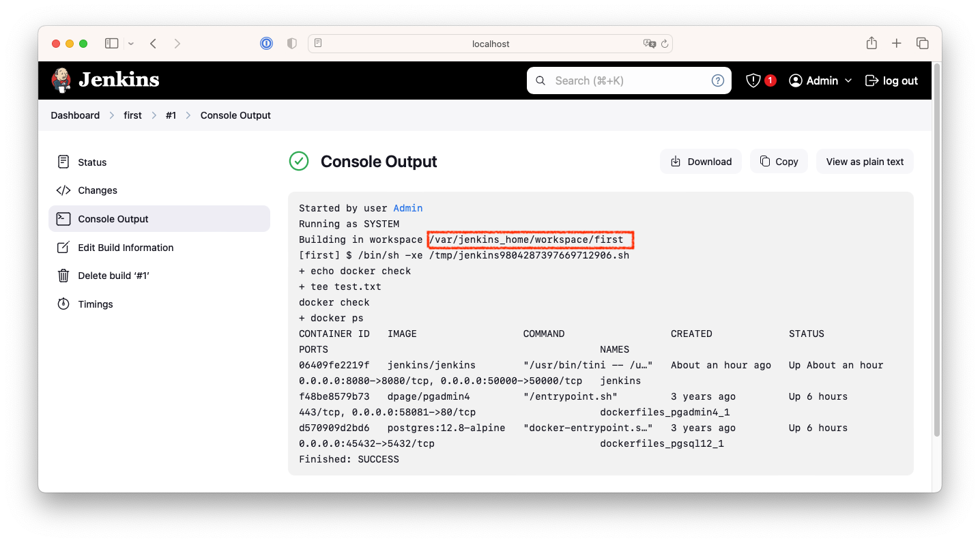Click the Jenkins butler logo

tap(61, 80)
